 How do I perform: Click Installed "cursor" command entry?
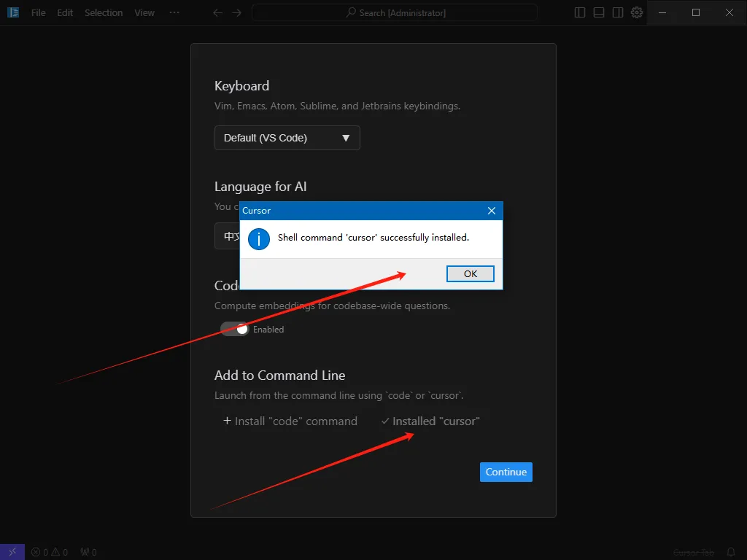(430, 421)
